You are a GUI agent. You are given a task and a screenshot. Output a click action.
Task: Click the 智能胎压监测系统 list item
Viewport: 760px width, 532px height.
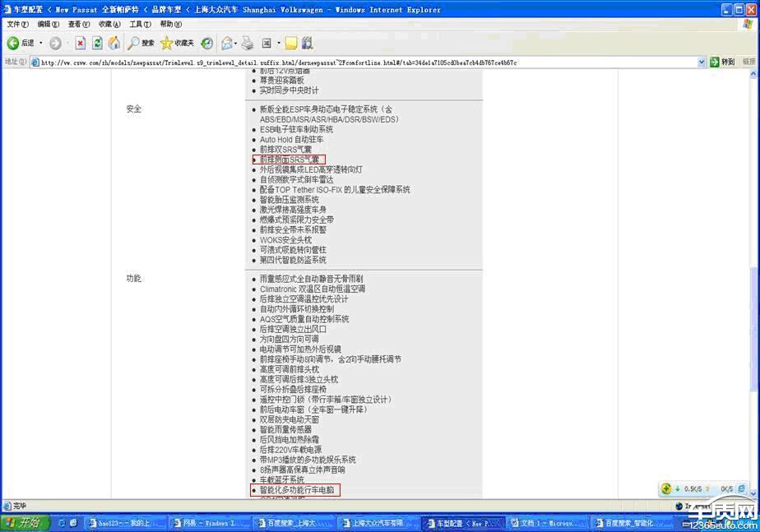click(289, 200)
